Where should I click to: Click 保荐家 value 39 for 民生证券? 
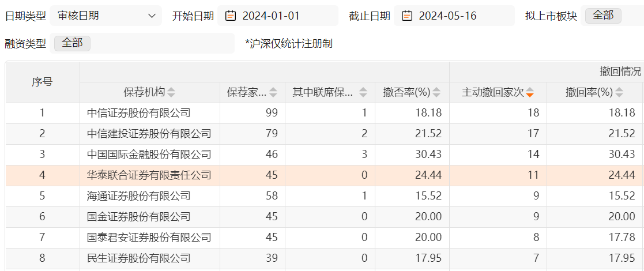272,259
